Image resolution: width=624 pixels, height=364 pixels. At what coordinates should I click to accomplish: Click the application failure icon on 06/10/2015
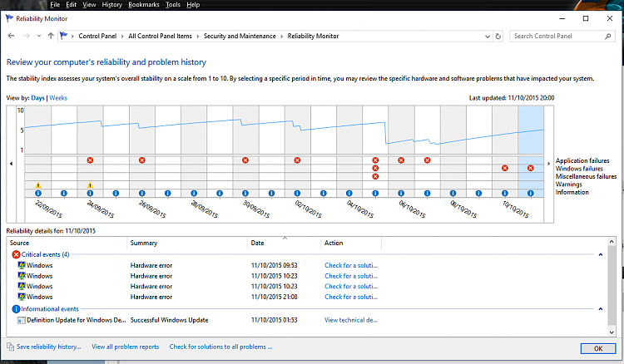(401, 160)
